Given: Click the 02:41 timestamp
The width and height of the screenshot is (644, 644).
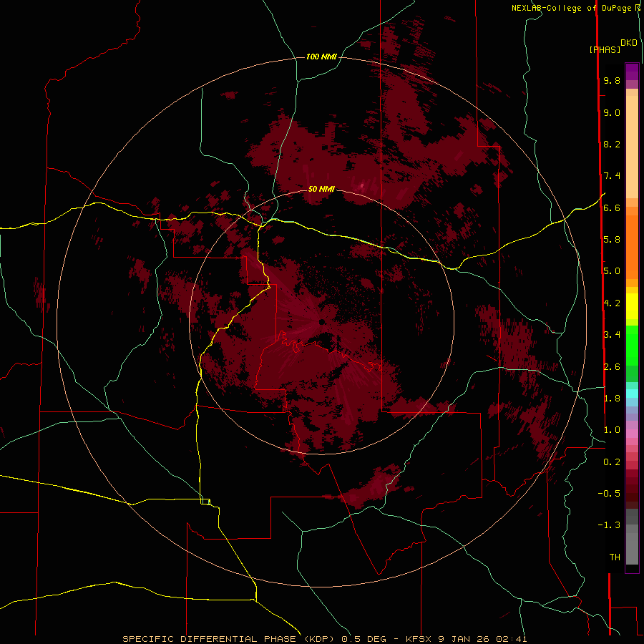Looking at the screenshot, I should pyautogui.click(x=512, y=639).
